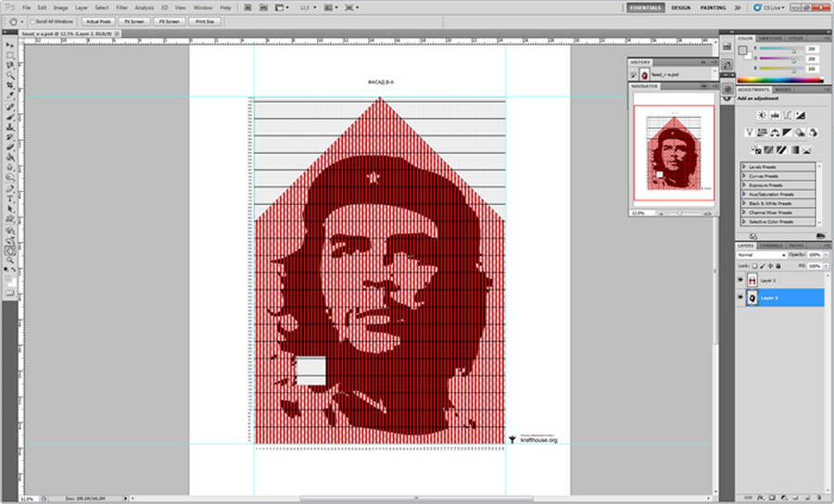Click the R slider in Color panel
The height and width of the screenshot is (504, 834).
(x=781, y=49)
